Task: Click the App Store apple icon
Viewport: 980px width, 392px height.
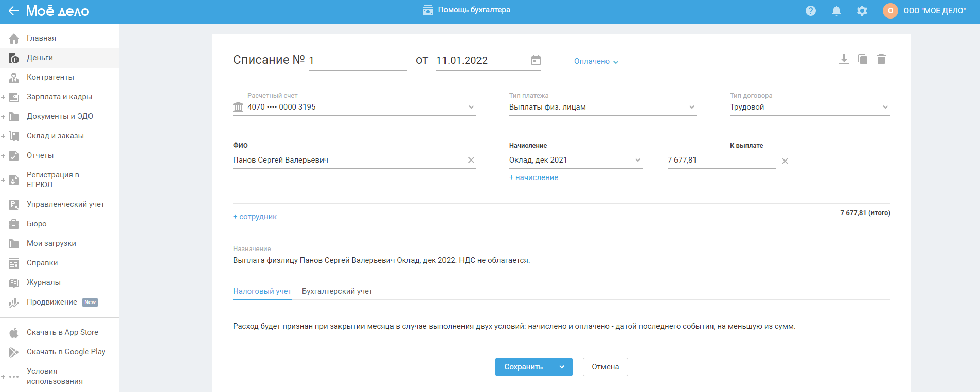Action: pos(14,333)
